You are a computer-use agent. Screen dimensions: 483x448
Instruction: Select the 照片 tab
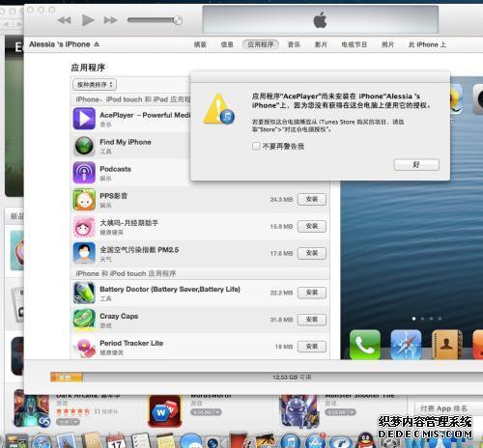387,44
